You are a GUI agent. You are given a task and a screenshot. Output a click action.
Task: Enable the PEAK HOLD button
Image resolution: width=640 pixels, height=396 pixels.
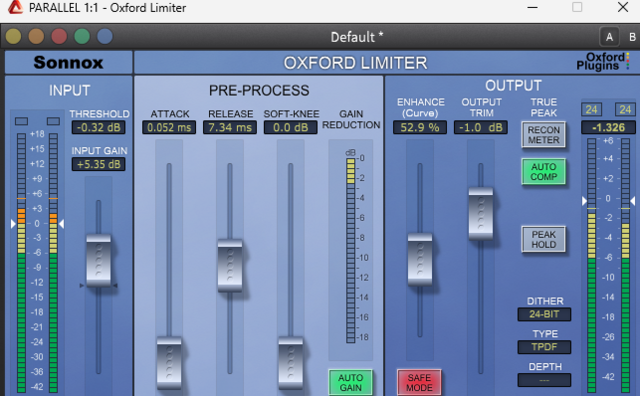[544, 239]
